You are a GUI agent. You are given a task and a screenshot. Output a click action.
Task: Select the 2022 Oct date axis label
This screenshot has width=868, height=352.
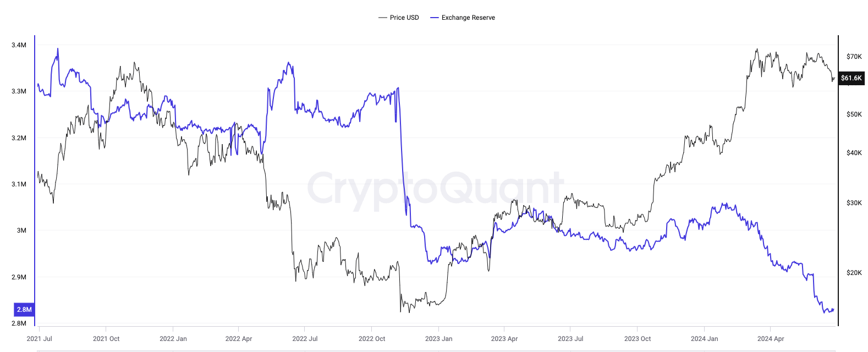click(372, 339)
